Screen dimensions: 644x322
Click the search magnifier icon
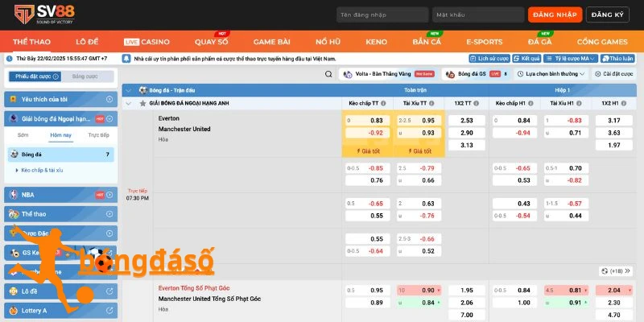328,74
